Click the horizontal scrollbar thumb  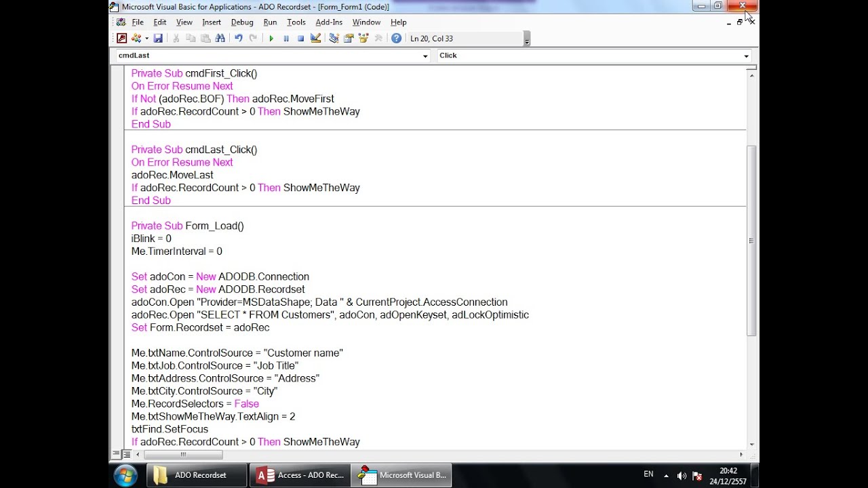pos(183,455)
